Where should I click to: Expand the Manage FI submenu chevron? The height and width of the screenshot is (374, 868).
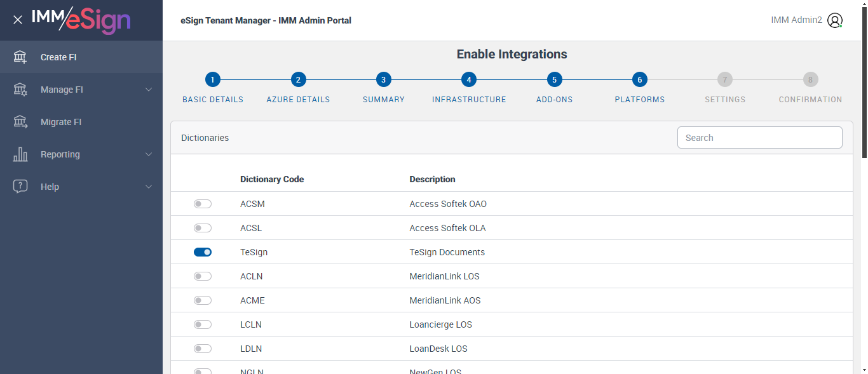[149, 90]
